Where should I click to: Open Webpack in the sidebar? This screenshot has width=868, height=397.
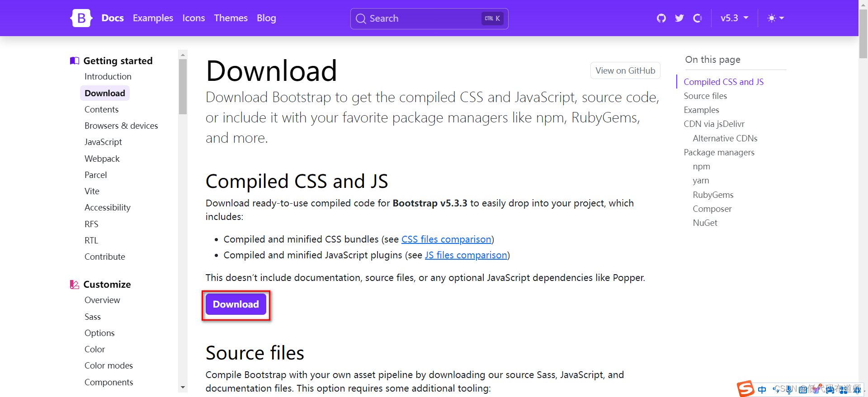[102, 159]
